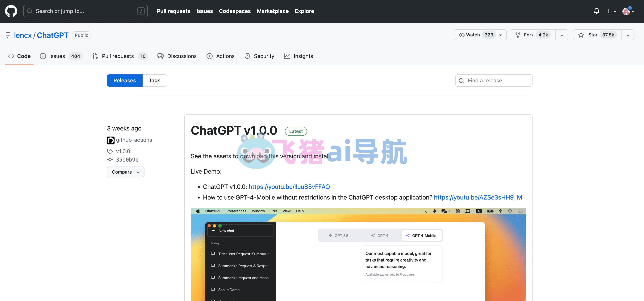Image resolution: width=644 pixels, height=301 pixels.
Task: Open the youtu.be/IluuB5vFFAQ demo link
Action: point(289,187)
